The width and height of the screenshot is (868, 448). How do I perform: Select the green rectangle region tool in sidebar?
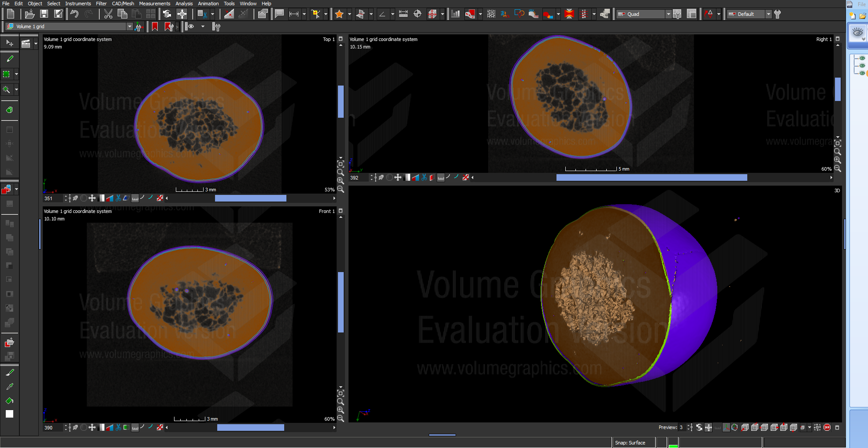(7, 74)
